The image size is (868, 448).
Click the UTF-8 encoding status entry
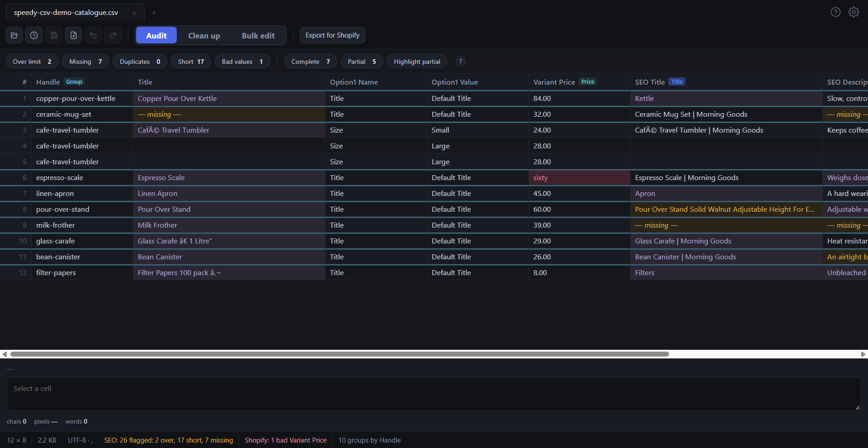80,440
